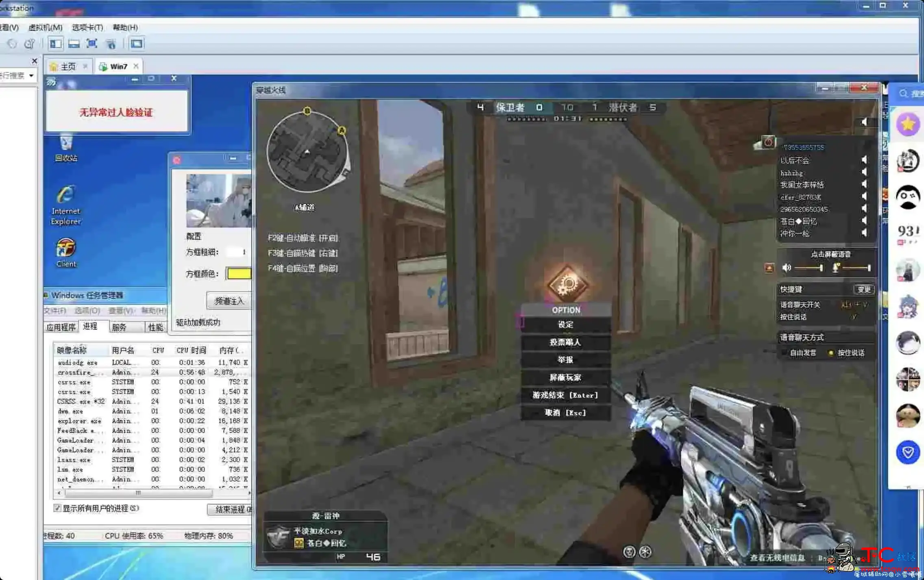Select the 应用程序 tab in Task Manager
This screenshot has height=580, width=924.
point(61,327)
